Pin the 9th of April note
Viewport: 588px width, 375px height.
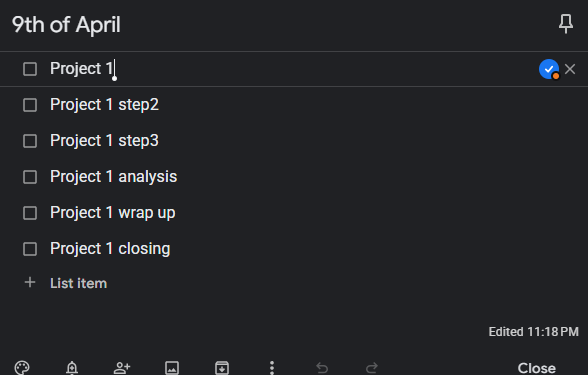566,24
